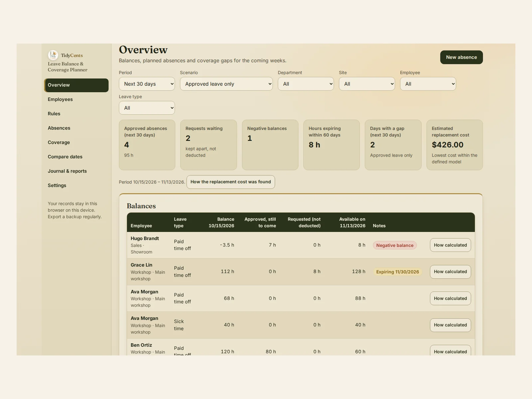The image size is (532, 399).
Task: Click the Balance 10/15/2026 column header
Action: 221,222
